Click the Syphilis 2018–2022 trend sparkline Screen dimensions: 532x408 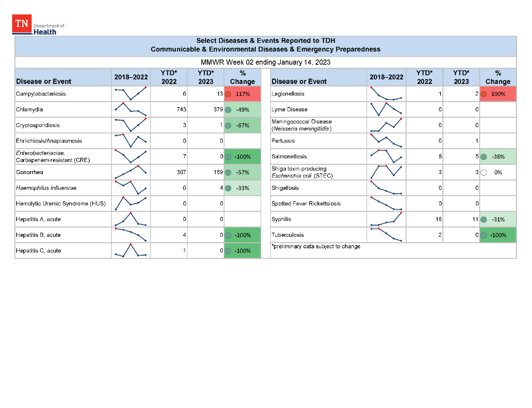[386, 219]
